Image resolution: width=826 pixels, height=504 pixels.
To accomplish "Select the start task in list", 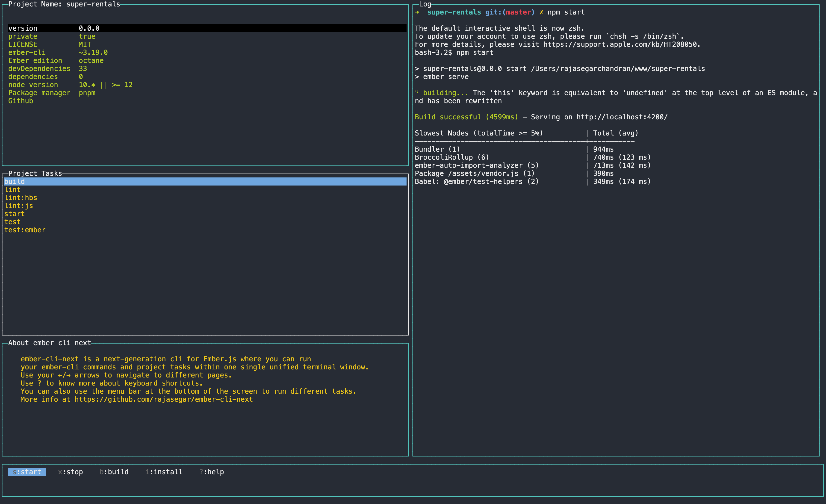I will click(x=15, y=214).
